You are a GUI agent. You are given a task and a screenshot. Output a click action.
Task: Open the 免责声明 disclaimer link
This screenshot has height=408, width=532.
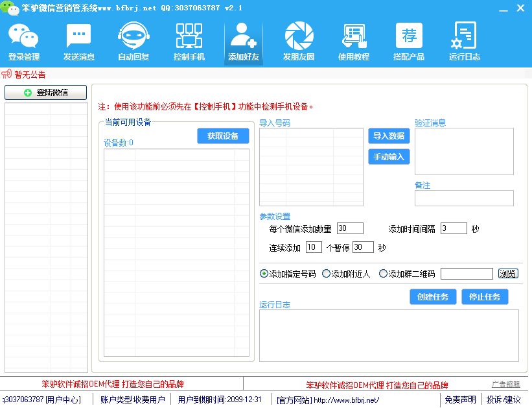click(x=459, y=400)
